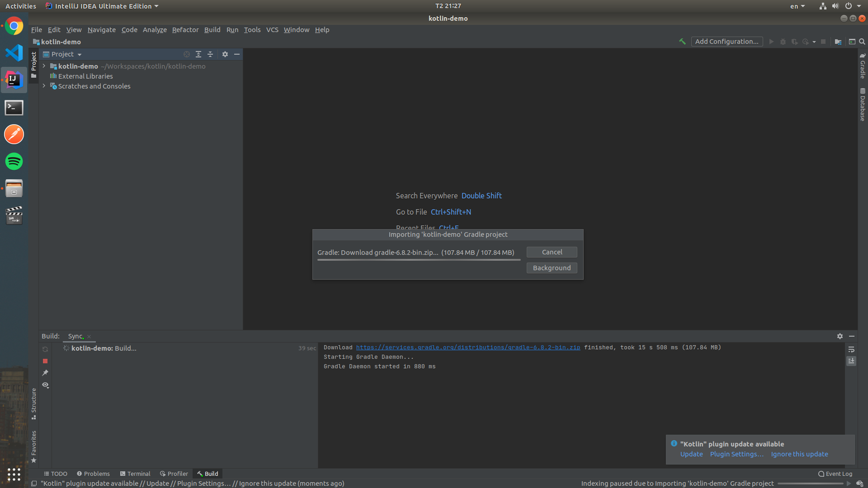Open the Navigate menu
Image resolution: width=868 pixels, height=488 pixels.
click(102, 30)
